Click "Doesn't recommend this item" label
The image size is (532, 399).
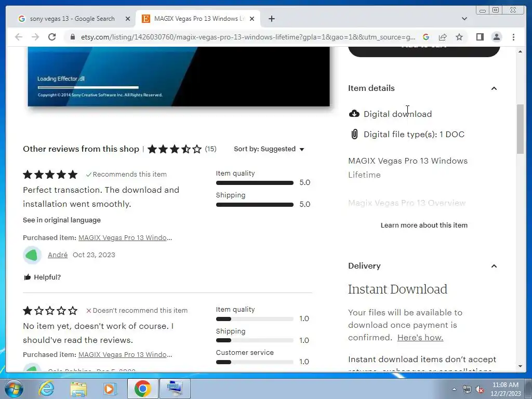coord(137,311)
